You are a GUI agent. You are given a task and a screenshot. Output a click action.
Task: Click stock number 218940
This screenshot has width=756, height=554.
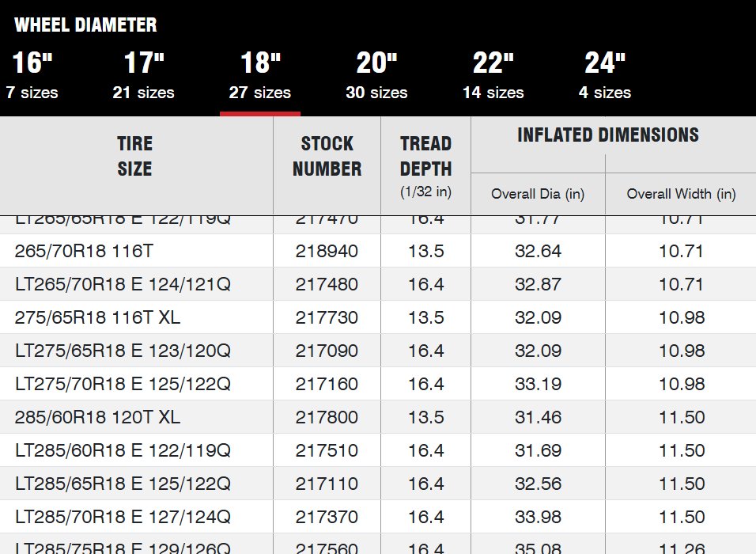coord(327,251)
